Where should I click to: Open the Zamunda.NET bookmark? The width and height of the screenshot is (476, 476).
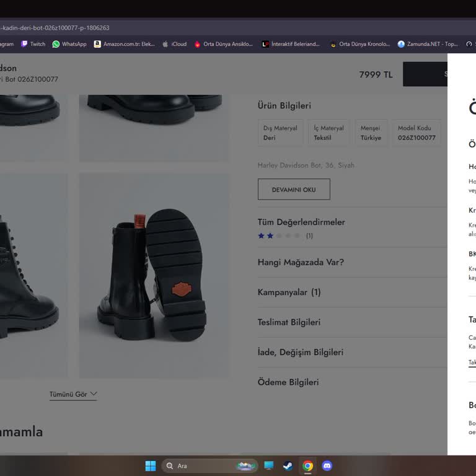pyautogui.click(x=428, y=44)
